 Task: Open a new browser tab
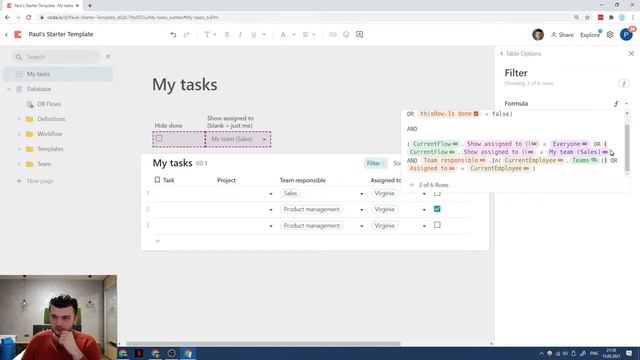click(x=90, y=6)
